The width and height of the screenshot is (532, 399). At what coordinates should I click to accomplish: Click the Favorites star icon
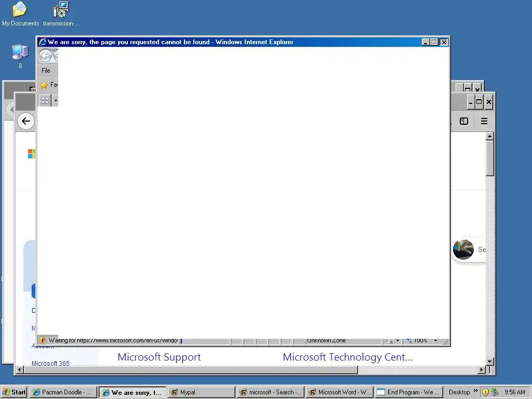(x=44, y=85)
